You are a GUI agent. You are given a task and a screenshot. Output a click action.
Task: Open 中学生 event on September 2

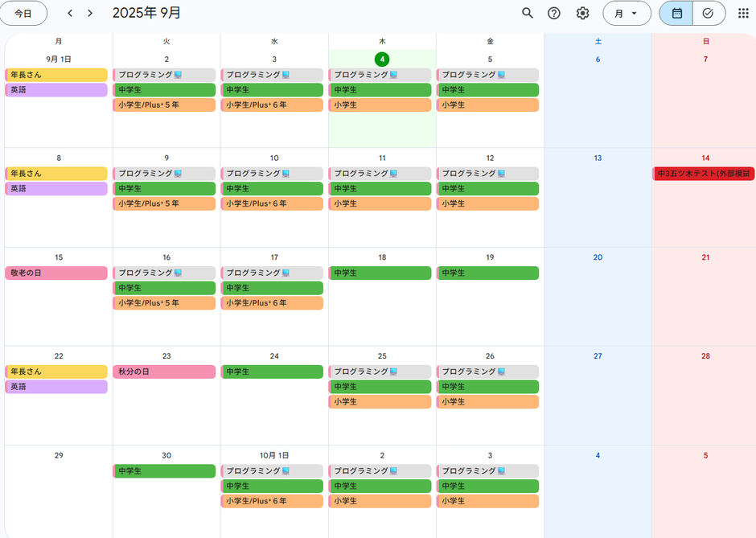coord(164,90)
